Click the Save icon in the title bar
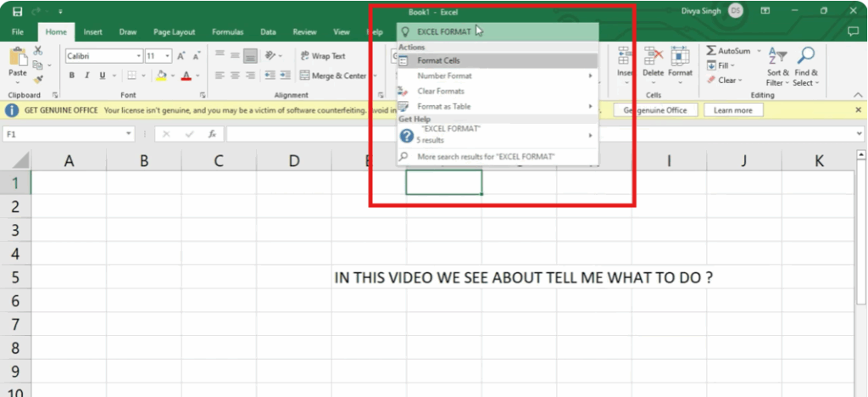This screenshot has width=868, height=397. (17, 12)
